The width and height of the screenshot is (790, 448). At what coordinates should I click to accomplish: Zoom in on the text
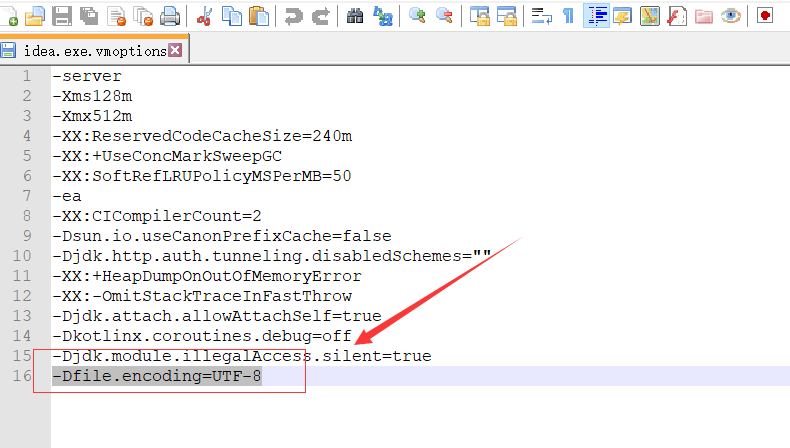tap(417, 16)
